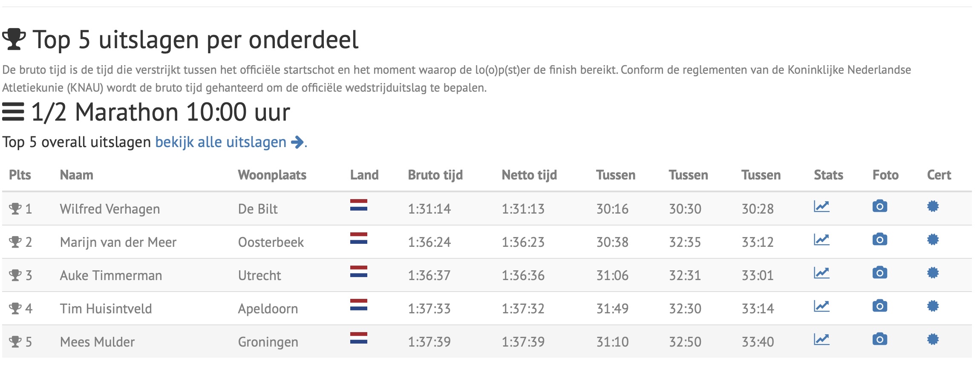Open stats chart for Wilfred Verhagen
980x376 pixels.
tap(821, 207)
